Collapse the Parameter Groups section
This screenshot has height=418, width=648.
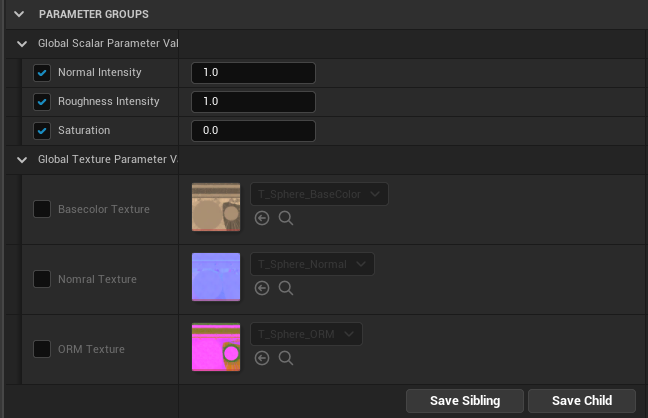[x=19, y=14]
